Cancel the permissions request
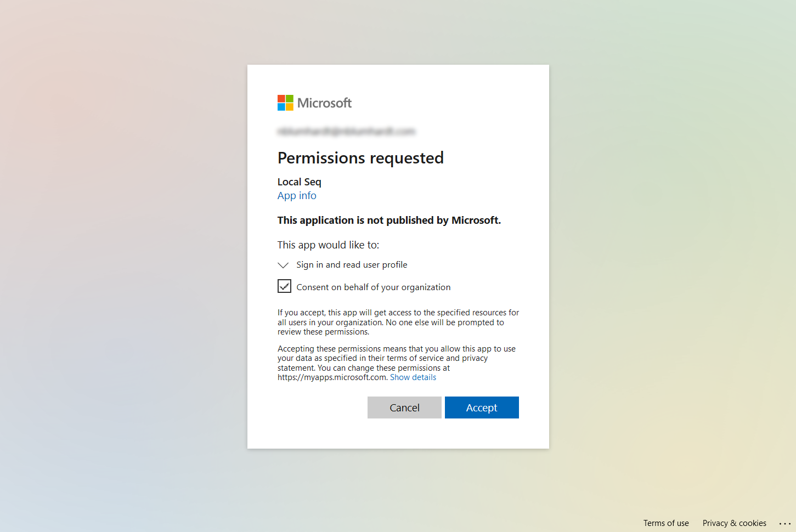 pyautogui.click(x=404, y=408)
